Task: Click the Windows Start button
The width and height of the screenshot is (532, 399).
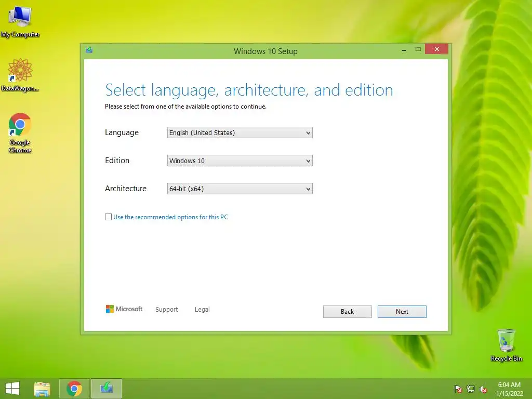Action: point(12,389)
